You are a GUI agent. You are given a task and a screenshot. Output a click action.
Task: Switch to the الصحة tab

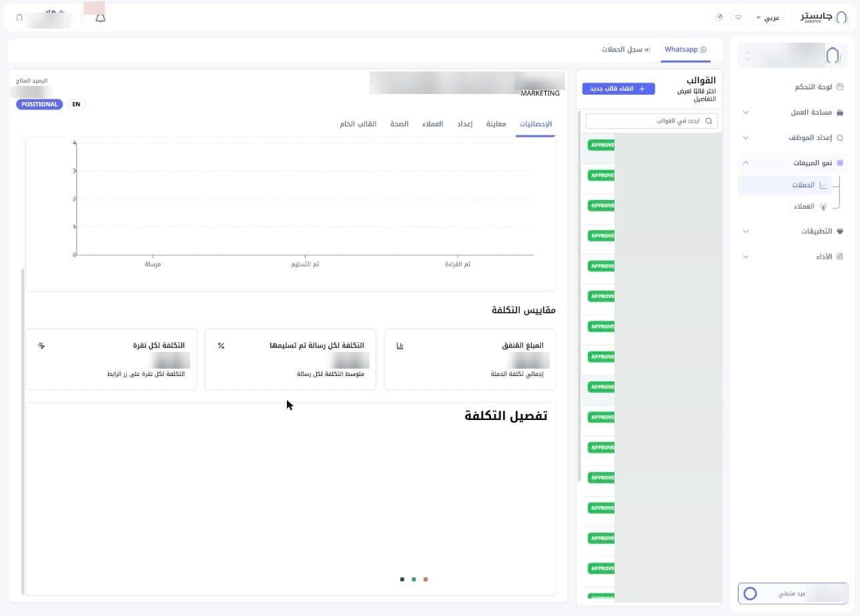(x=399, y=124)
